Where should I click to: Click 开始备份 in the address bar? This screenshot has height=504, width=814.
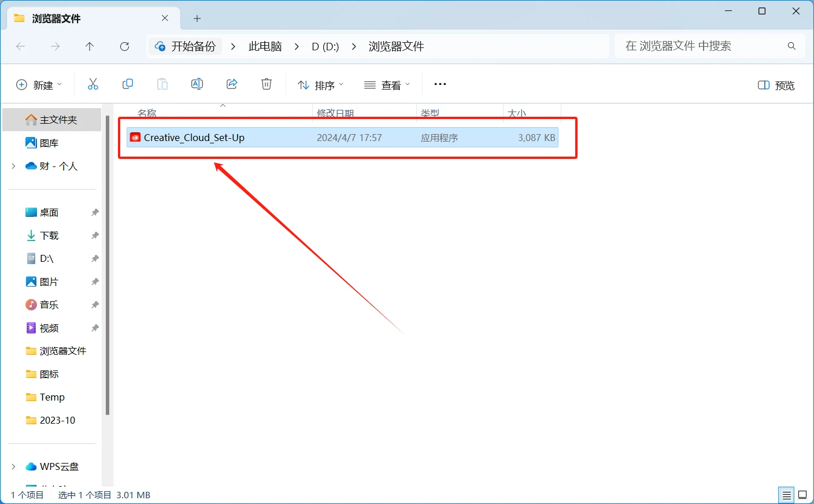click(x=186, y=46)
